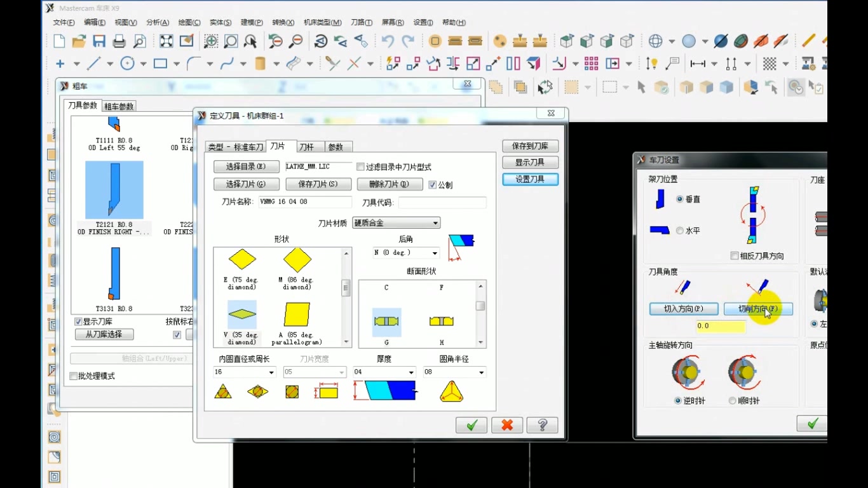Screen dimensions: 868x488
Task: Check 相反刀具方向 in the 车刀设置 dialog
Action: [735, 256]
